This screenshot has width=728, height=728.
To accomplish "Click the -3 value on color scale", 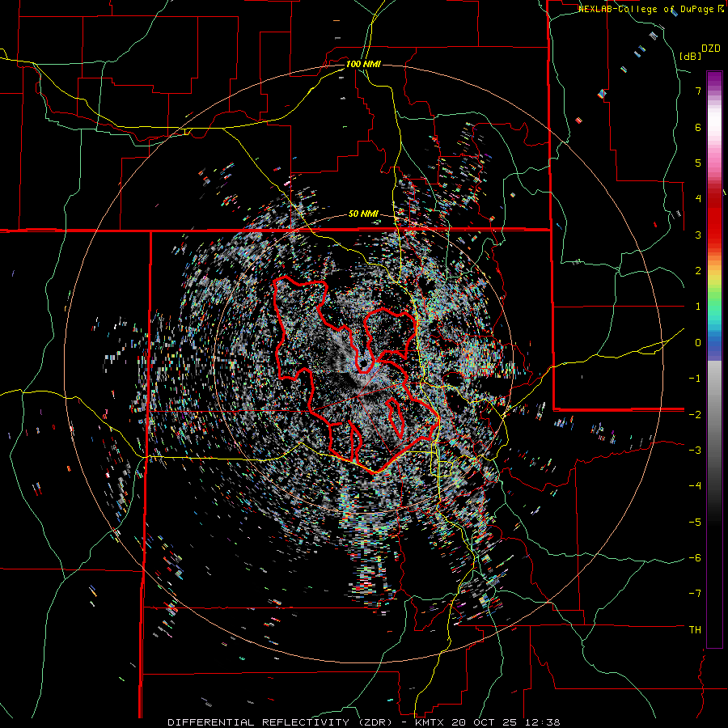I will (x=695, y=451).
